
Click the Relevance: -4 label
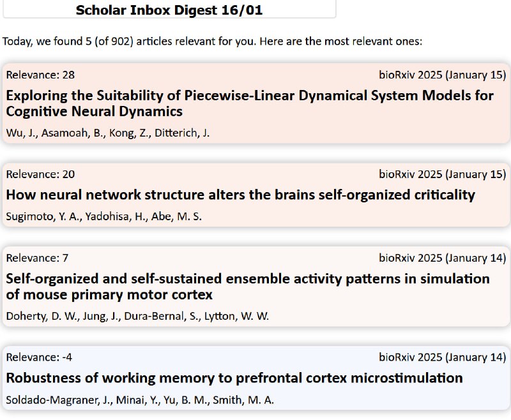coord(39,357)
